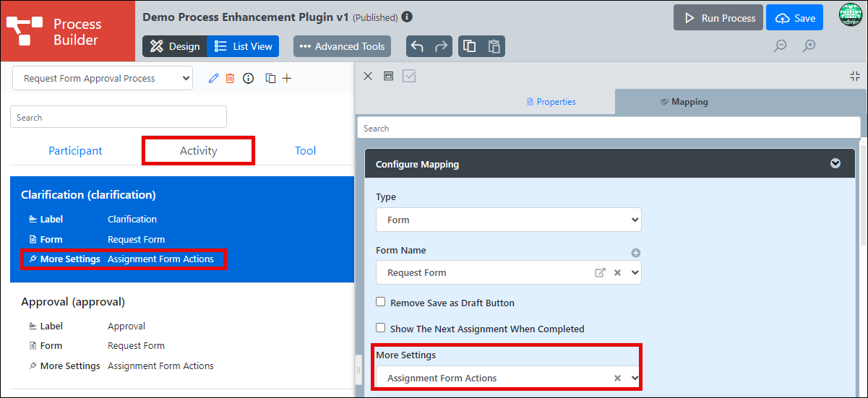Image resolution: width=868 pixels, height=398 pixels.
Task: Collapse the Configure Mapping section
Action: (x=835, y=164)
